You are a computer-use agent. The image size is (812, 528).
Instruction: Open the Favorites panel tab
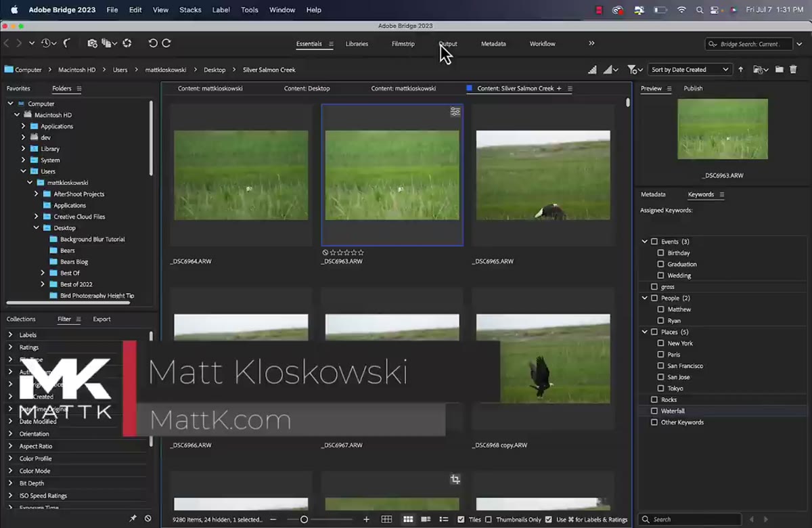(x=18, y=89)
